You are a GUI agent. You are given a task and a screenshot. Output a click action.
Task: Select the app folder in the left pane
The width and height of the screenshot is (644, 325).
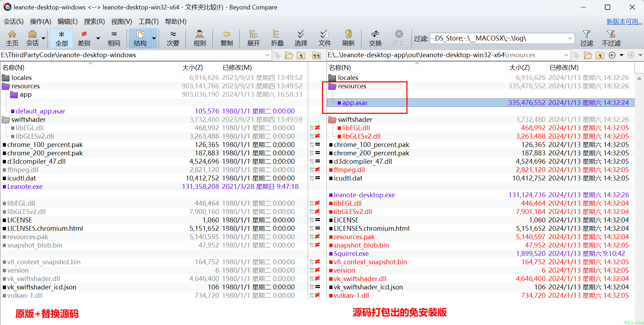(25, 95)
